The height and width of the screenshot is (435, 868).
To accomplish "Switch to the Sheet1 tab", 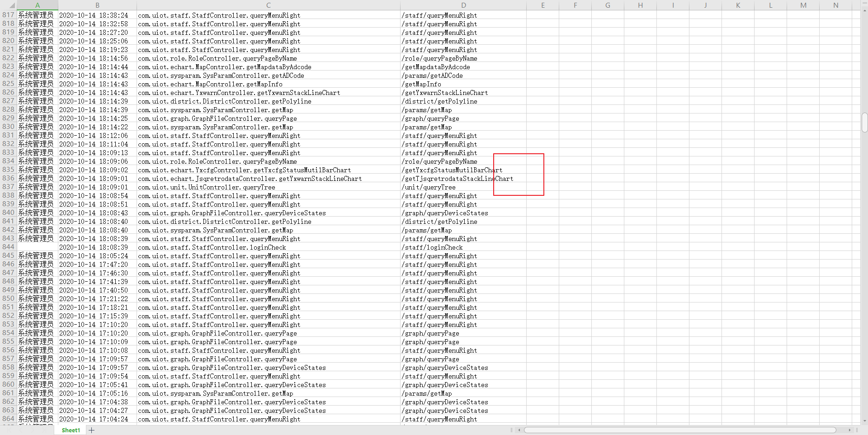I will click(x=71, y=430).
